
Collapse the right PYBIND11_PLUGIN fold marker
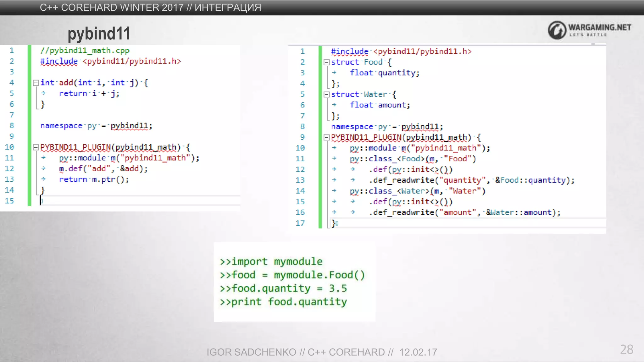pos(326,137)
